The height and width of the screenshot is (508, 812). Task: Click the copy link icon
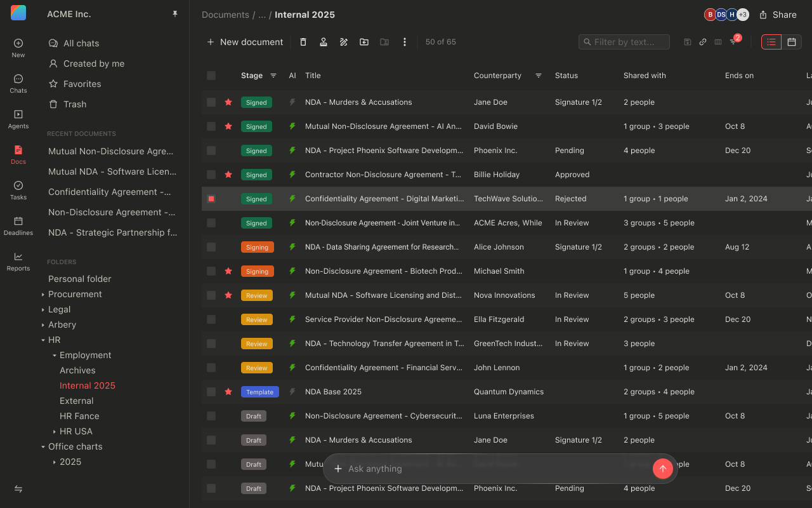tap(703, 42)
